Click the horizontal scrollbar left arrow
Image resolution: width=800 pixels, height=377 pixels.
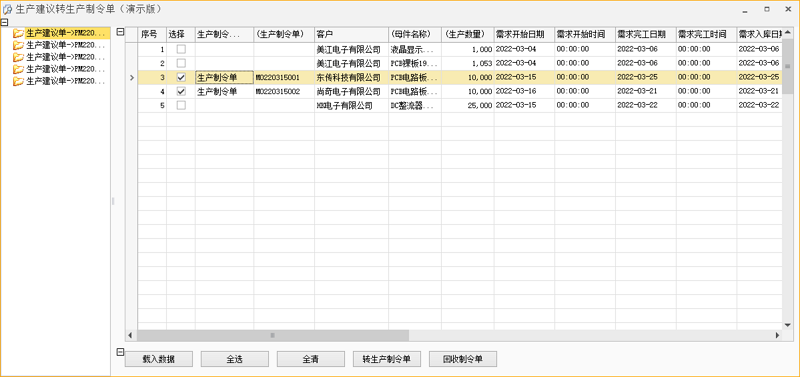point(130,335)
